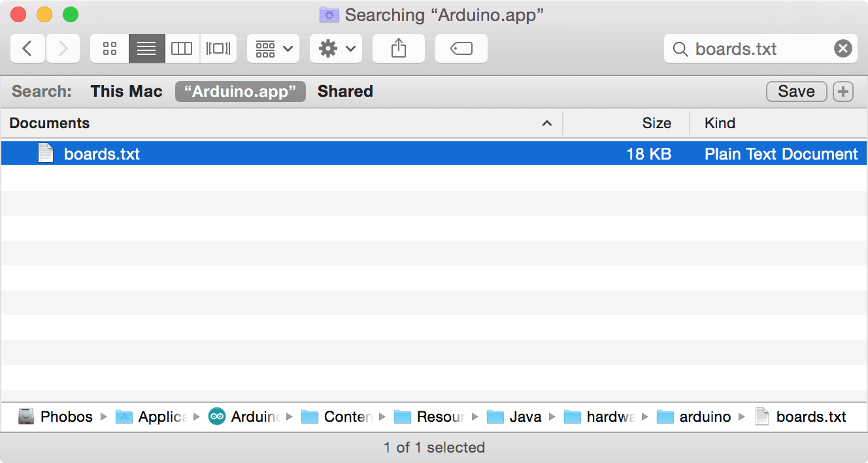
Task: Switch to list view
Action: [146, 48]
